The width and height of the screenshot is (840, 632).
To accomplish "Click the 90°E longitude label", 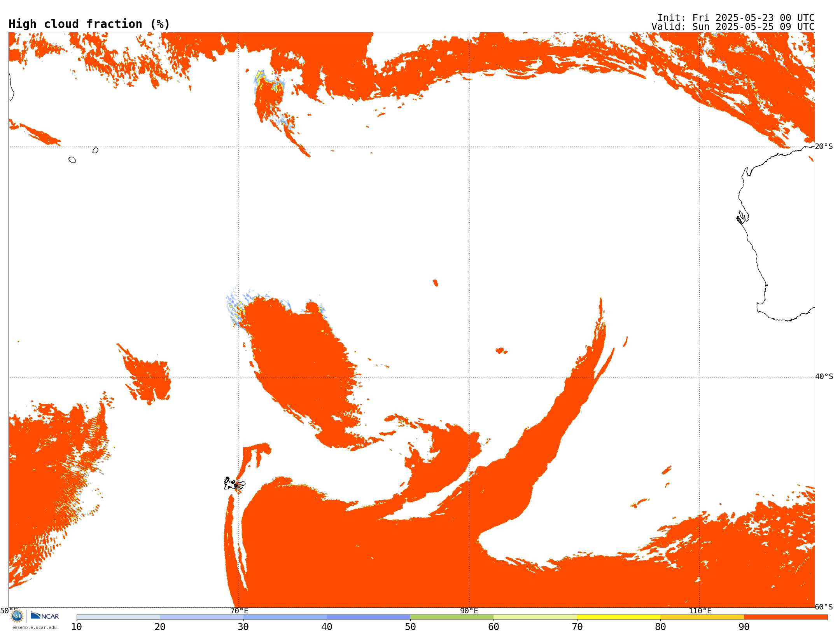I will (469, 611).
